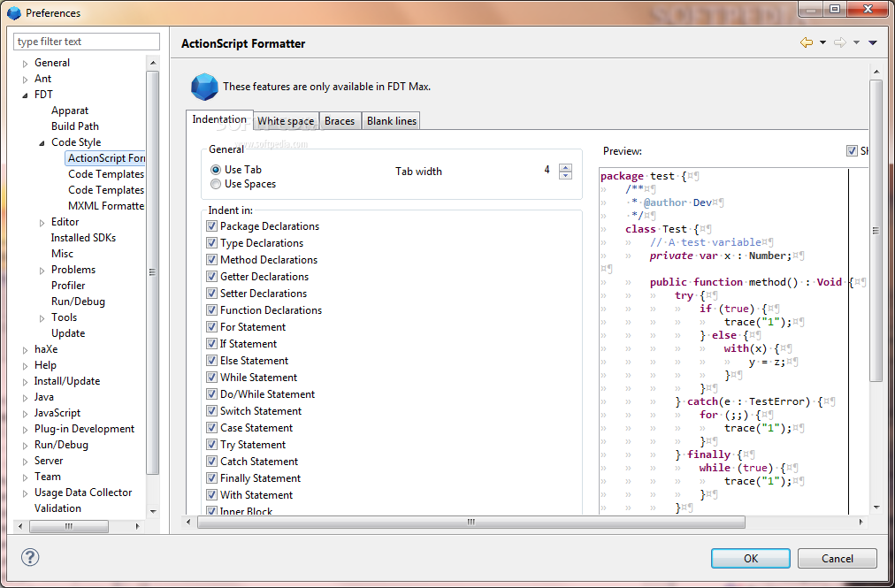This screenshot has width=895, height=588.
Task: Open Usage Data Collector item
Action: pyautogui.click(x=83, y=493)
